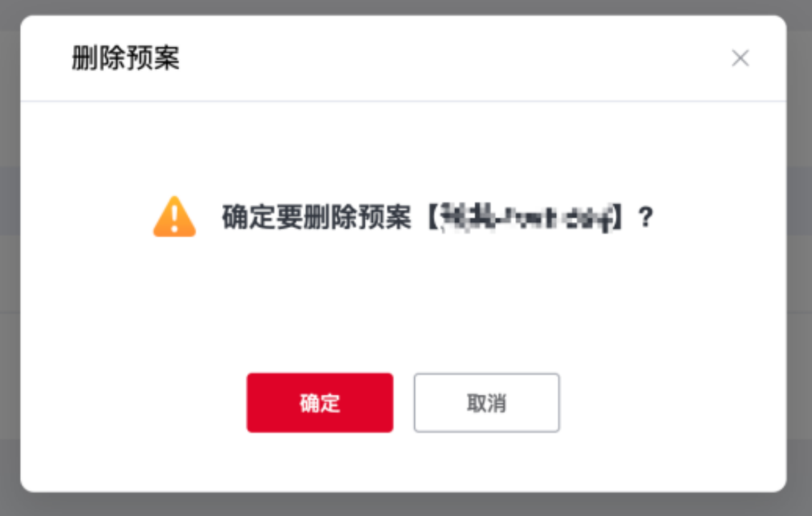This screenshot has width=812, height=516.
Task: Click the gap between 确定 and 取消 buttons
Action: (x=403, y=403)
